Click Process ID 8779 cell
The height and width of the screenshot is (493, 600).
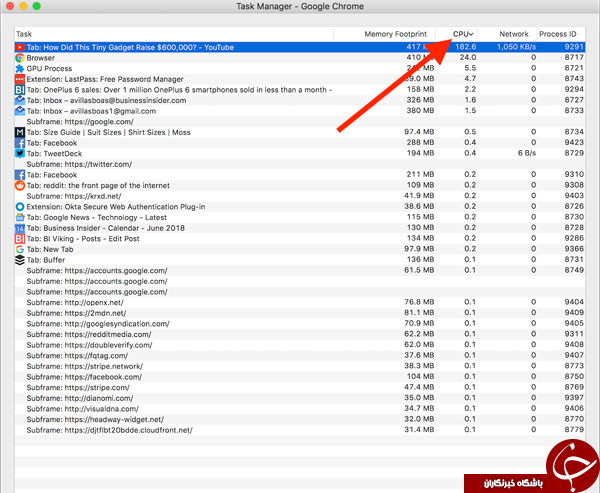coord(574,429)
